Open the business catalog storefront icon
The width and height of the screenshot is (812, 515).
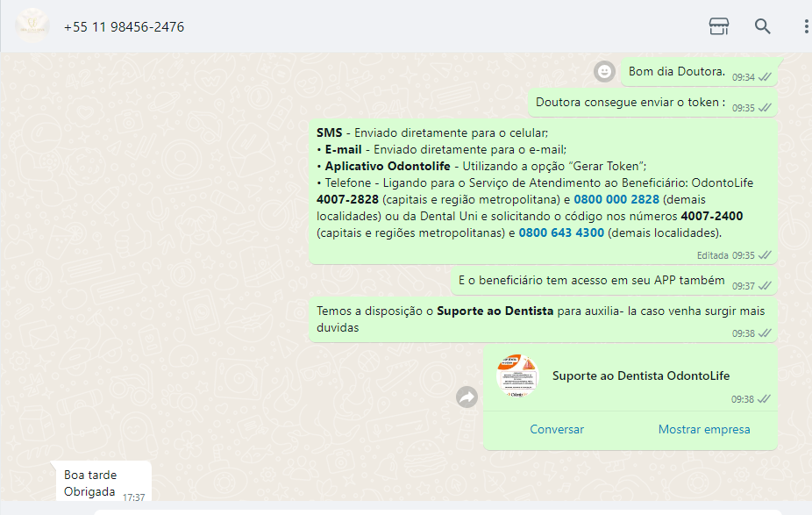[x=719, y=26]
